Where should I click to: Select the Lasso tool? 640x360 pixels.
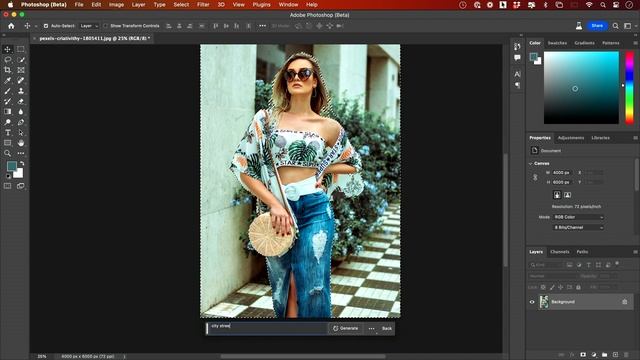pyautogui.click(x=7, y=60)
